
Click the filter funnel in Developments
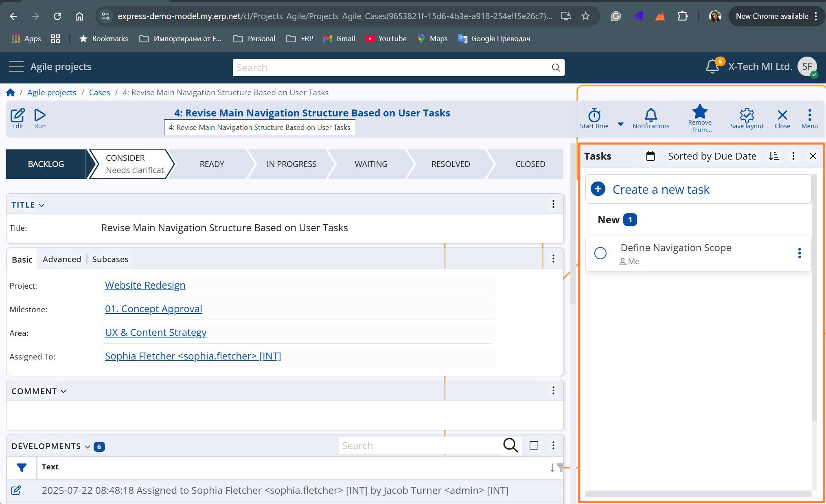click(22, 467)
